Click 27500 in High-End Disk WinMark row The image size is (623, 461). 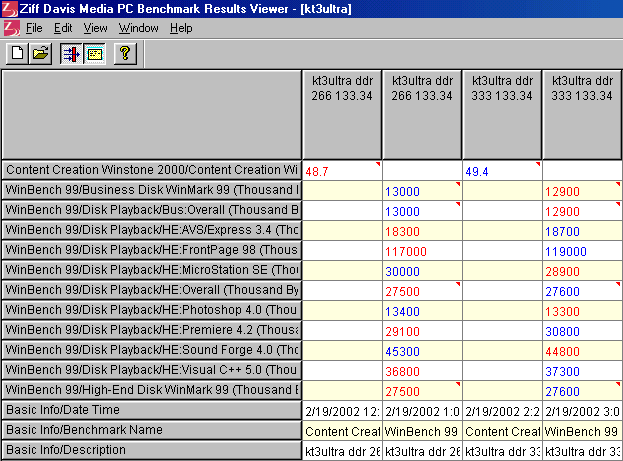422,391
